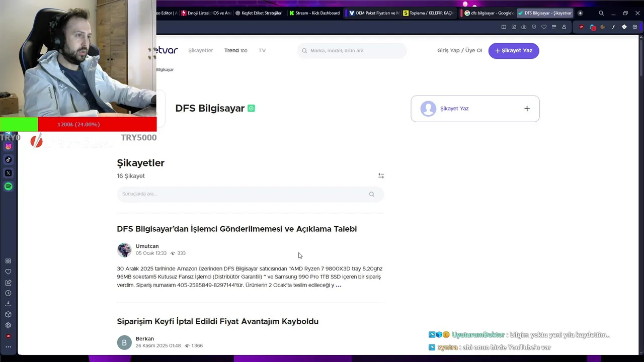Open the privacy shield icon in address bar

[534, 27]
